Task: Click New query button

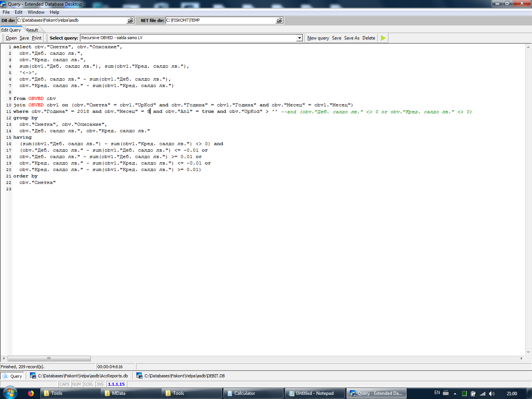Action: click(x=318, y=38)
